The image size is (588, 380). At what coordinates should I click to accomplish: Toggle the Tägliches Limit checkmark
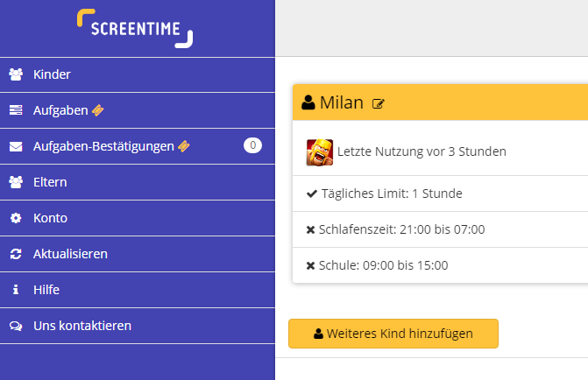coord(312,194)
